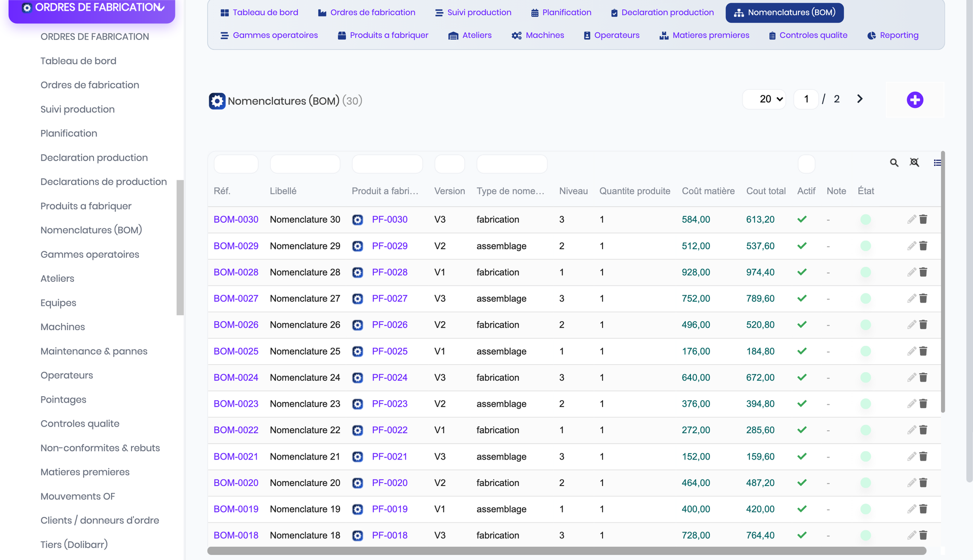Click product icon beside PF-0018
Screen dimensions: 973x560
(357, 536)
